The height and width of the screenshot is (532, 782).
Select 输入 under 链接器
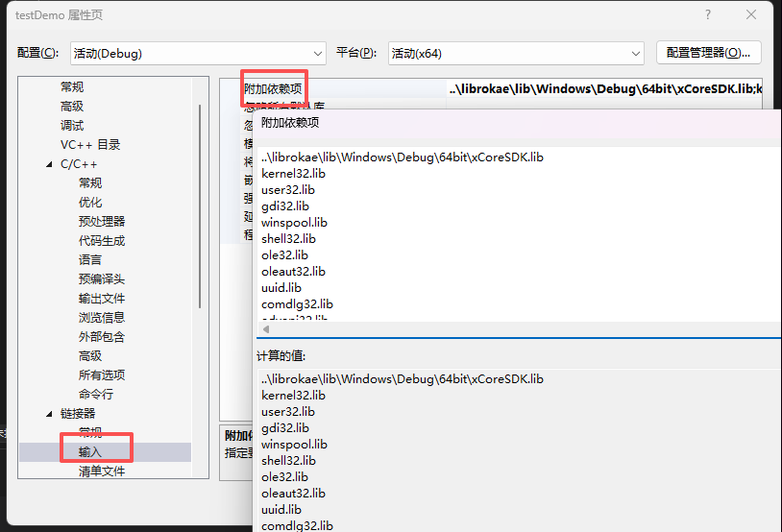(x=90, y=452)
